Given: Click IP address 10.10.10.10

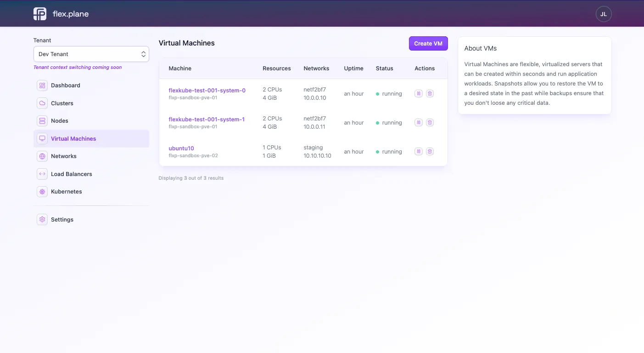Looking at the screenshot, I should 317,156.
